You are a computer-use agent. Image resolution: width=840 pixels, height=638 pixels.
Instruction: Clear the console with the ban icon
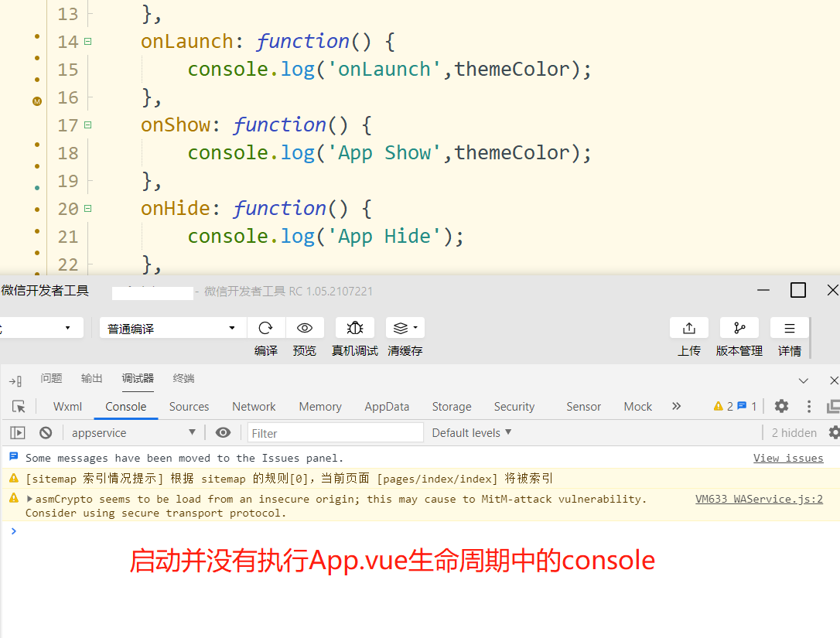pos(46,433)
